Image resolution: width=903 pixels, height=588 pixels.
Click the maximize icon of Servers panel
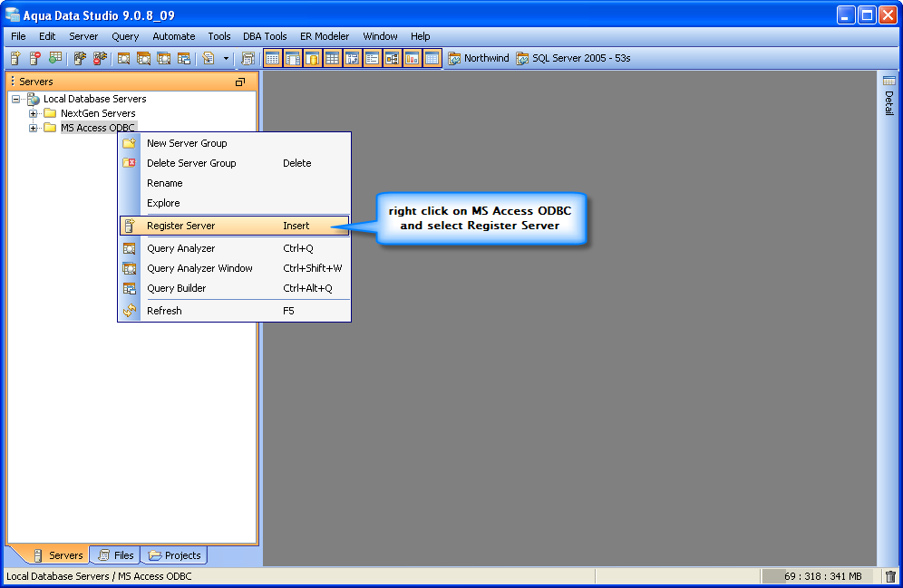(240, 82)
